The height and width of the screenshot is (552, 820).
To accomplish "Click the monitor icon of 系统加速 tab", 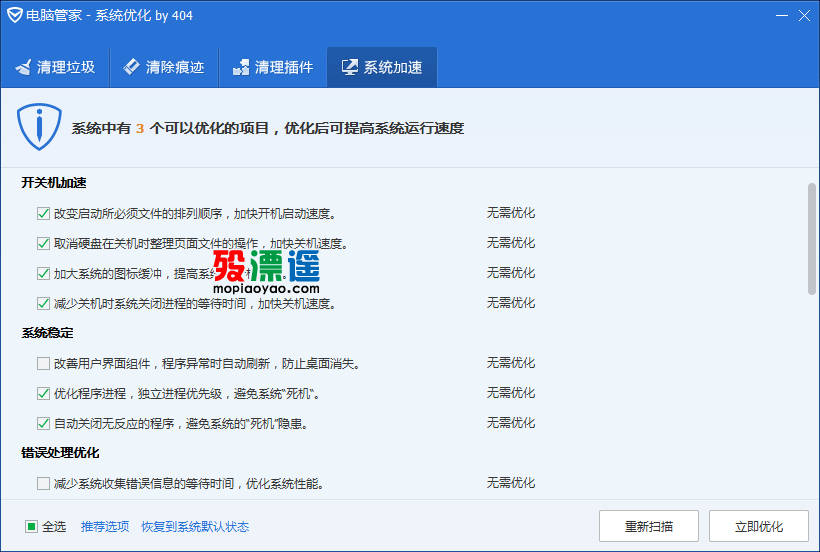I will click(349, 67).
